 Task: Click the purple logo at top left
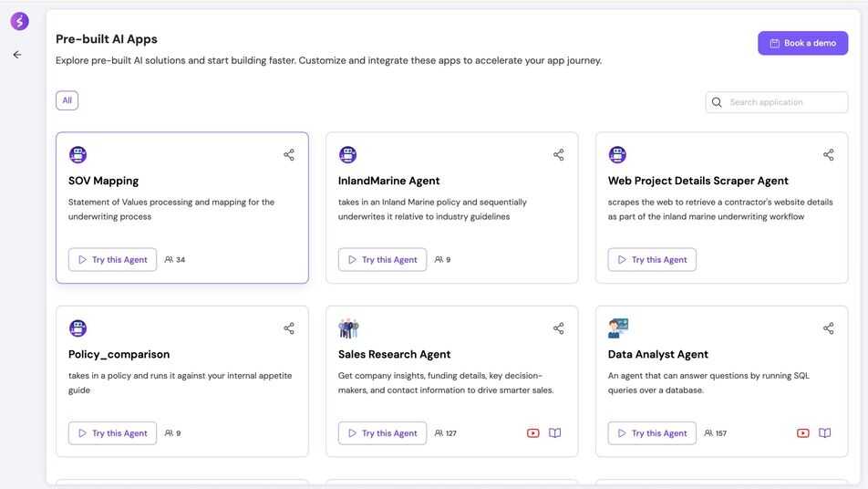(x=19, y=21)
